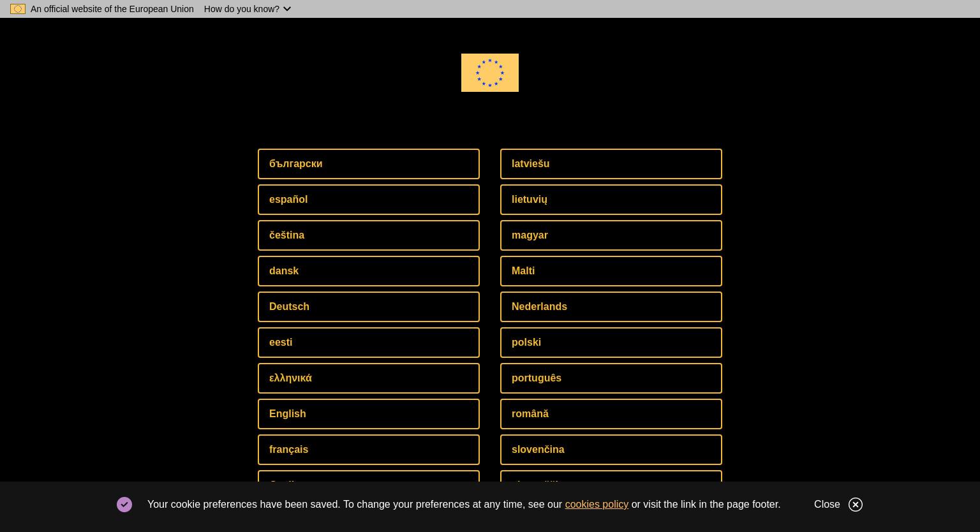Choose čeština language option
Screen dimensions: 980x532
pos(369,235)
